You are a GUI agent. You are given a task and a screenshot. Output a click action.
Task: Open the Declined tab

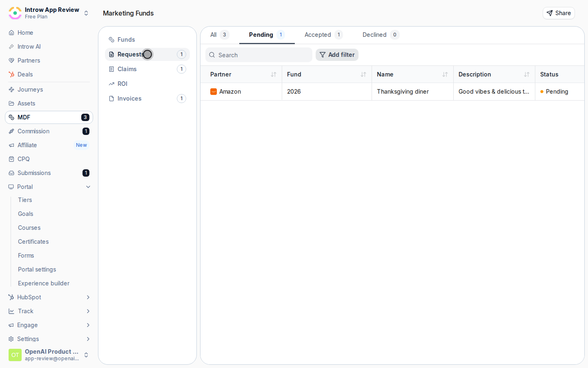pos(381,35)
